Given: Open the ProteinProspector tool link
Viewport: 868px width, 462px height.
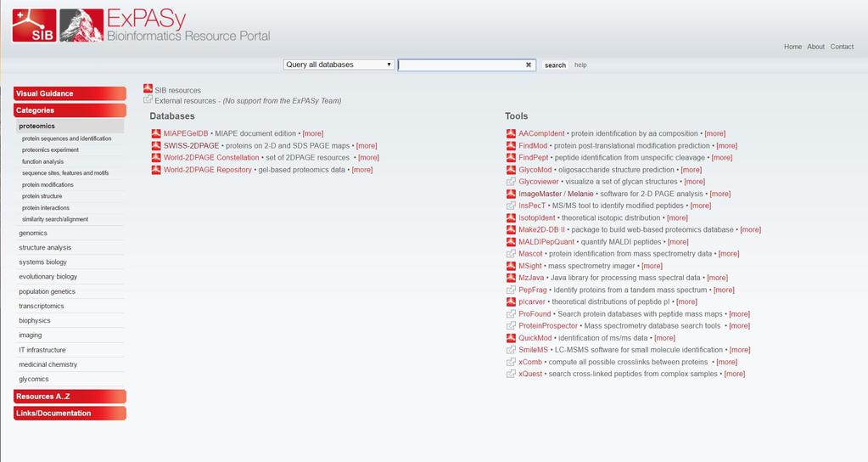Looking at the screenshot, I should pyautogui.click(x=548, y=326).
